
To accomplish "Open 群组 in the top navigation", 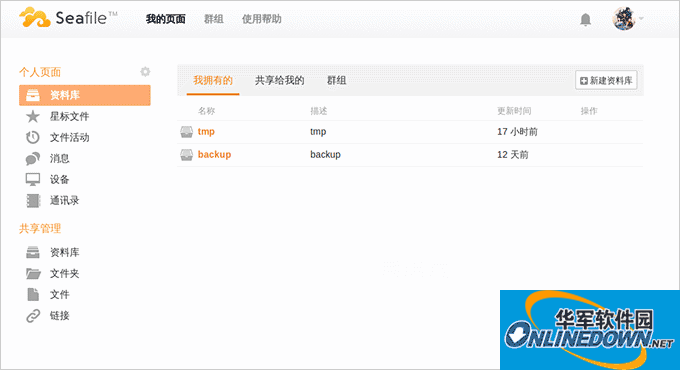I will coord(213,19).
